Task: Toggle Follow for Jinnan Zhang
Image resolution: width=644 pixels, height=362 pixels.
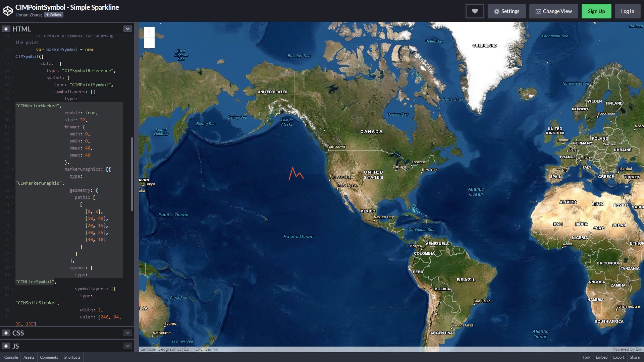Action: pos(54,15)
